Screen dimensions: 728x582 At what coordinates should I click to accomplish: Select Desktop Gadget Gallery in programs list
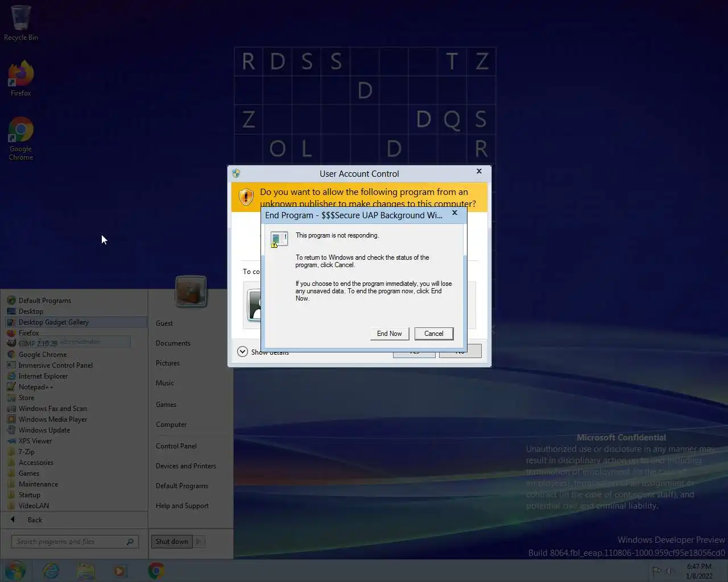(76, 322)
